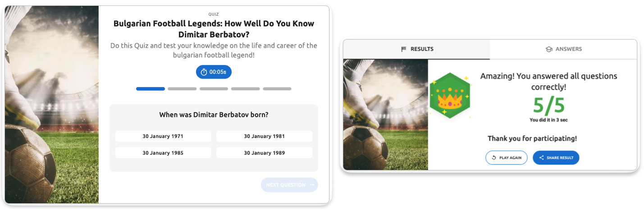Click the replay arrow icon
This screenshot has height=211, width=644.
tap(494, 158)
